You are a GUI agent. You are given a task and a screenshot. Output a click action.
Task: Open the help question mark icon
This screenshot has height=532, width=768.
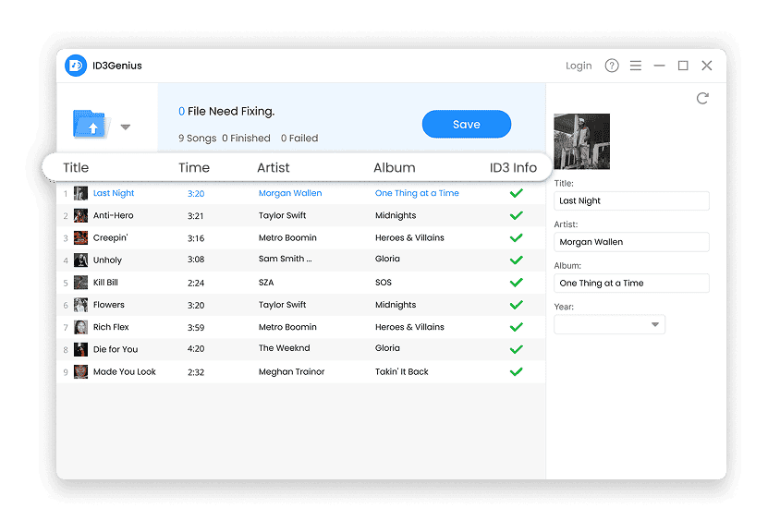pos(611,66)
